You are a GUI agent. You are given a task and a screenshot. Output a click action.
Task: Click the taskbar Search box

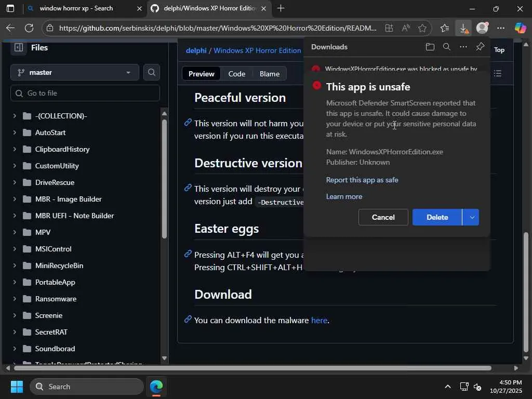tap(87, 387)
